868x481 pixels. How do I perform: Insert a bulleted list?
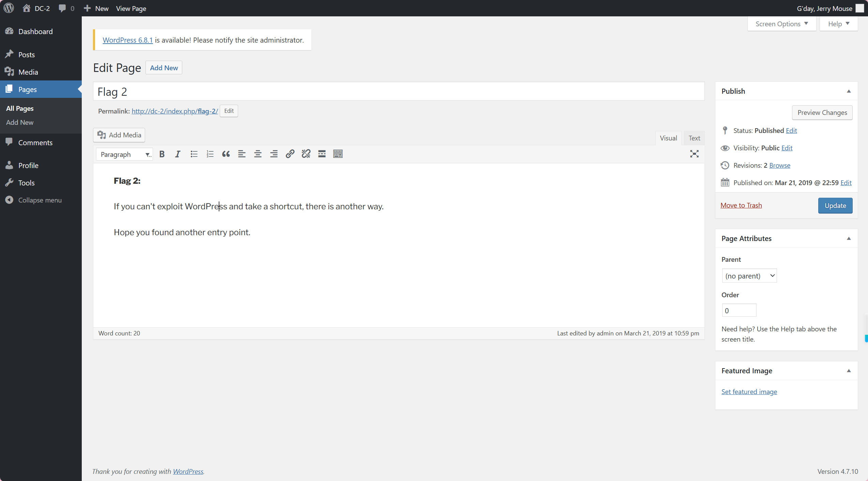[x=194, y=154]
